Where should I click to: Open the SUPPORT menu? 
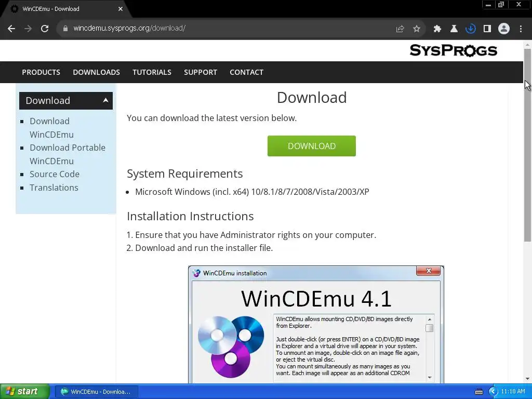201,72
